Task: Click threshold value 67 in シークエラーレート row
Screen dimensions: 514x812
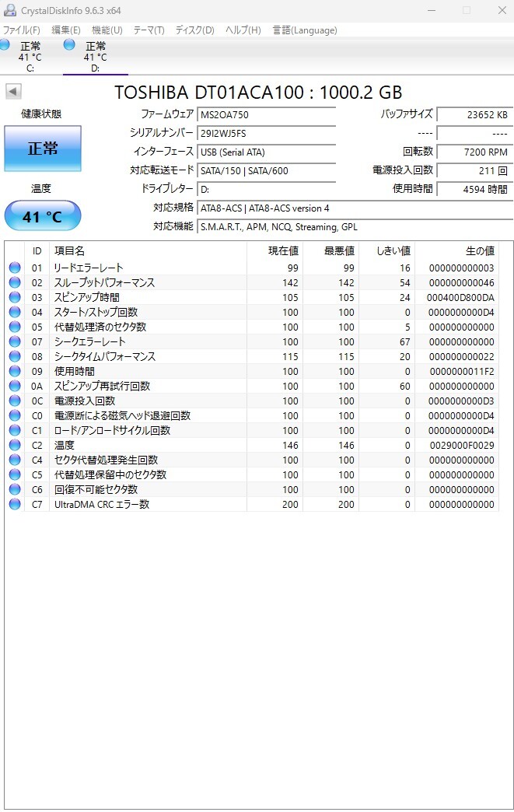Action: (405, 341)
